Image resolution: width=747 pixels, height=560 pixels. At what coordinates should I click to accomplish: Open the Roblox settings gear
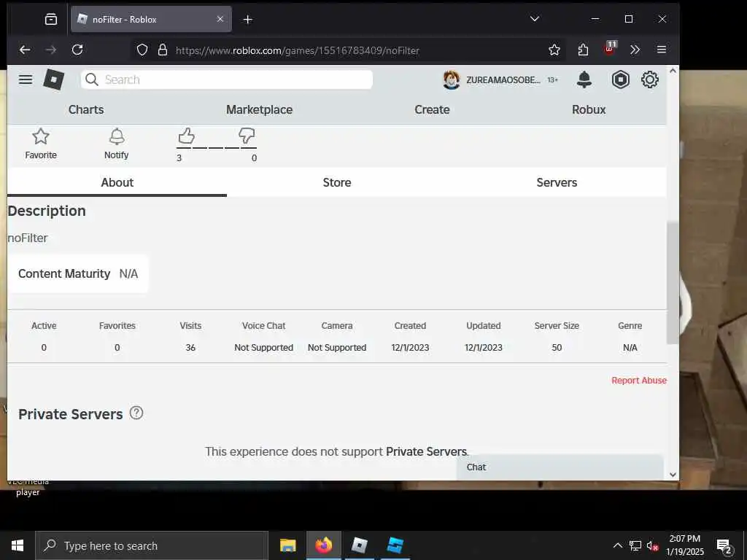pyautogui.click(x=650, y=79)
